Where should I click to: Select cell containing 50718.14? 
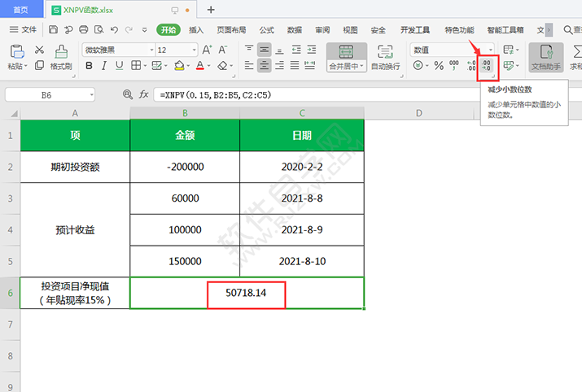[x=247, y=293]
